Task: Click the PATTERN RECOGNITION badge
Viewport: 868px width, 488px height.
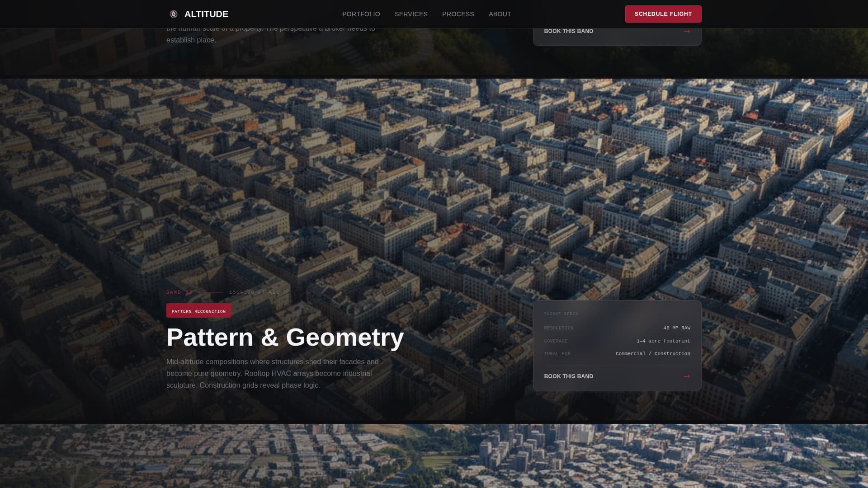Action: pos(198,311)
